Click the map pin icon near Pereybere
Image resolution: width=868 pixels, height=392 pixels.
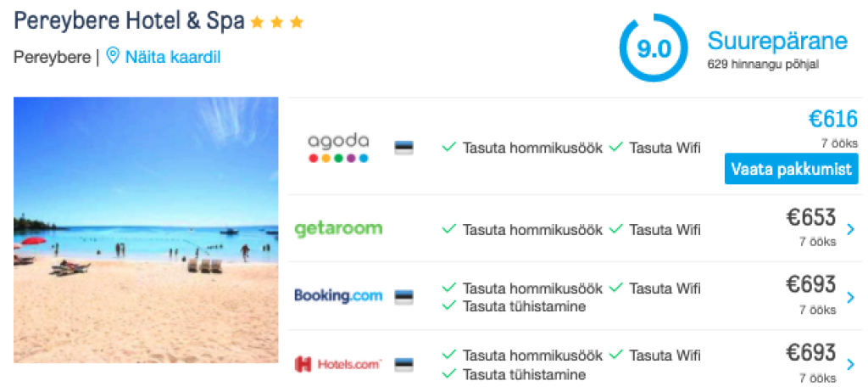point(113,57)
